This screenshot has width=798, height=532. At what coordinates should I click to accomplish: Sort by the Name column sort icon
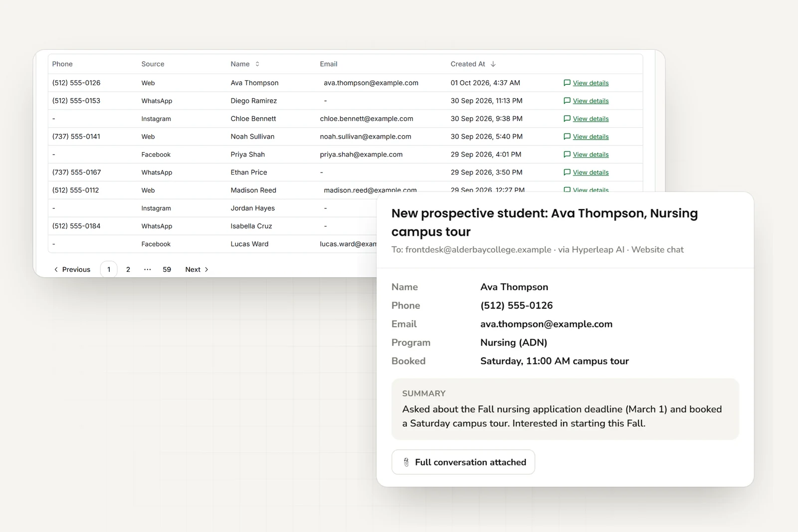(257, 64)
